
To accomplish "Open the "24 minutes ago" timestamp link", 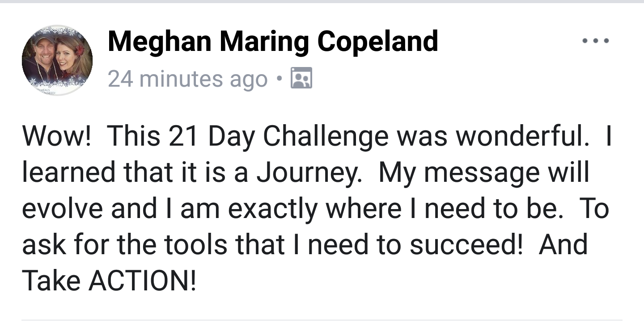I will point(188,80).
